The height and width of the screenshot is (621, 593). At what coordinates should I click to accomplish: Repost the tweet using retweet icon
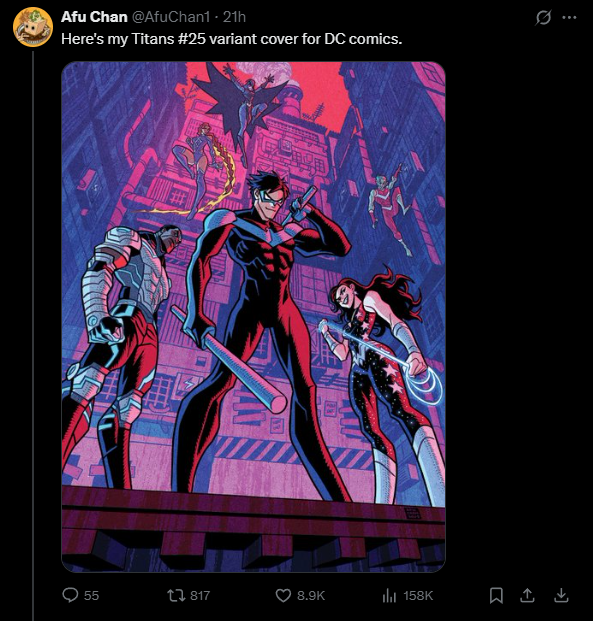point(175,595)
